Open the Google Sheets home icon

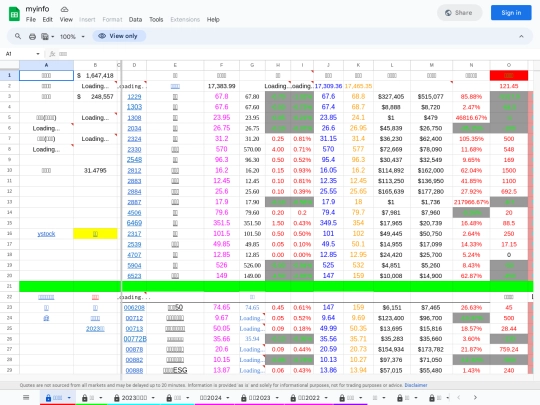coord(14,14)
